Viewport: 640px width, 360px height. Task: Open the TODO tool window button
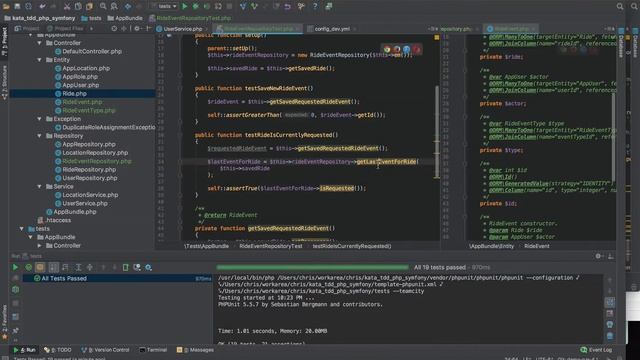[x=58, y=350]
